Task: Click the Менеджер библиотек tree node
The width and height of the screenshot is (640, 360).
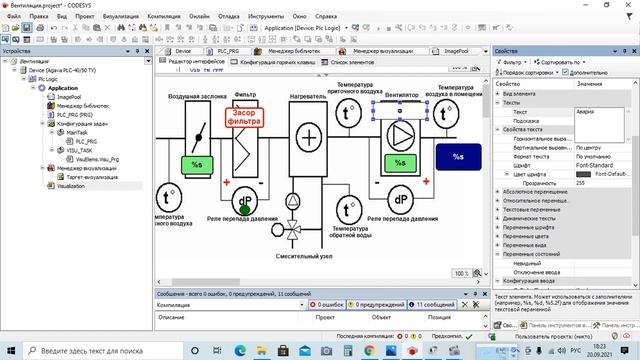Action: tap(82, 106)
